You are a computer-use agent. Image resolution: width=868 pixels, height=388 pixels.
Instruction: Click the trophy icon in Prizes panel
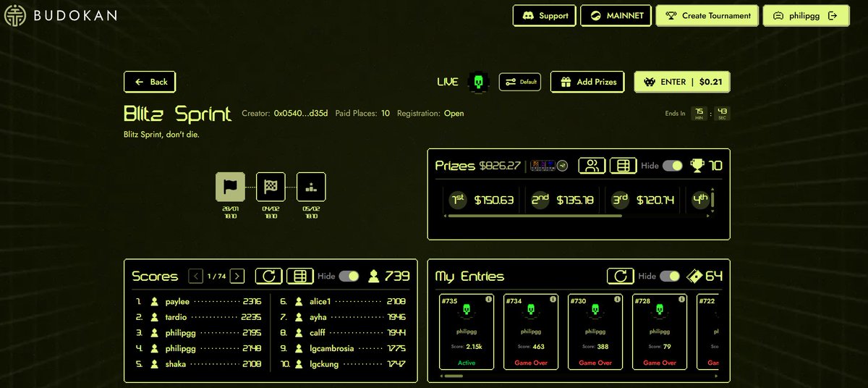[697, 166]
